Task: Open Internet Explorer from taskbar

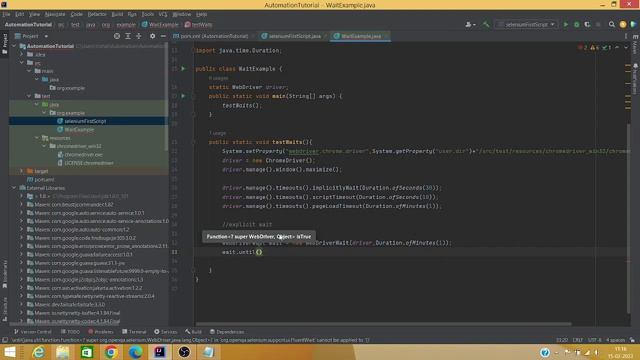Action: pyautogui.click(x=39, y=352)
